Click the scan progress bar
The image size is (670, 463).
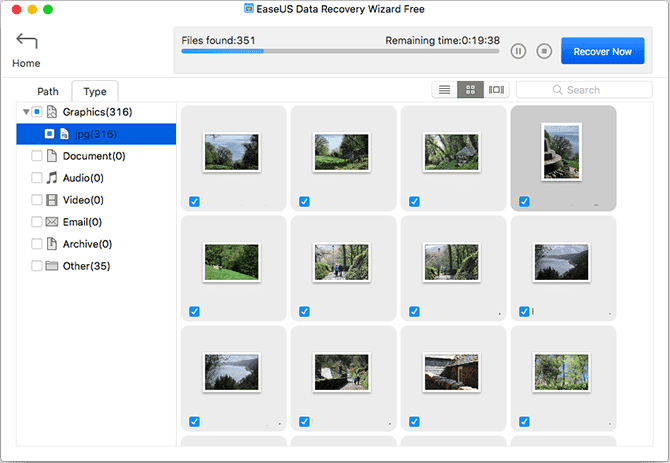pyautogui.click(x=340, y=51)
